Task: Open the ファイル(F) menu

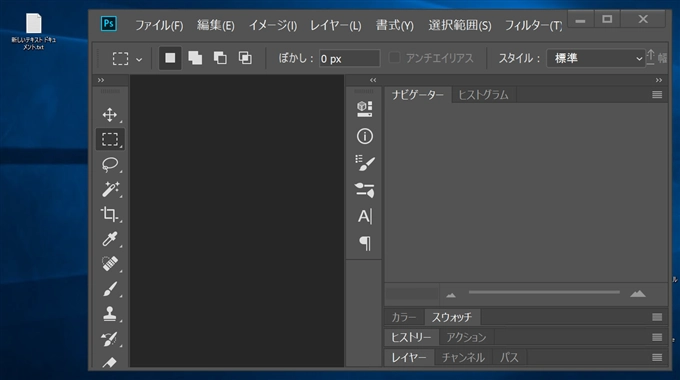Action: 159,26
